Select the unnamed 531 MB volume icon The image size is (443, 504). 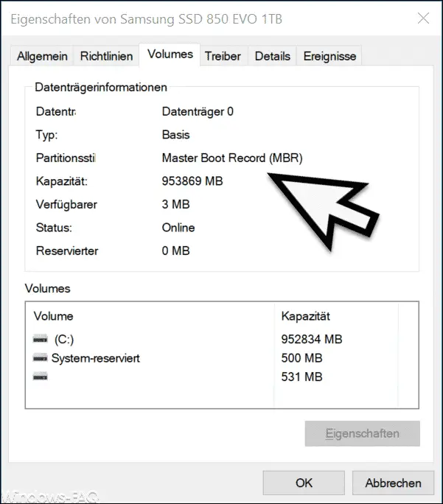(41, 377)
